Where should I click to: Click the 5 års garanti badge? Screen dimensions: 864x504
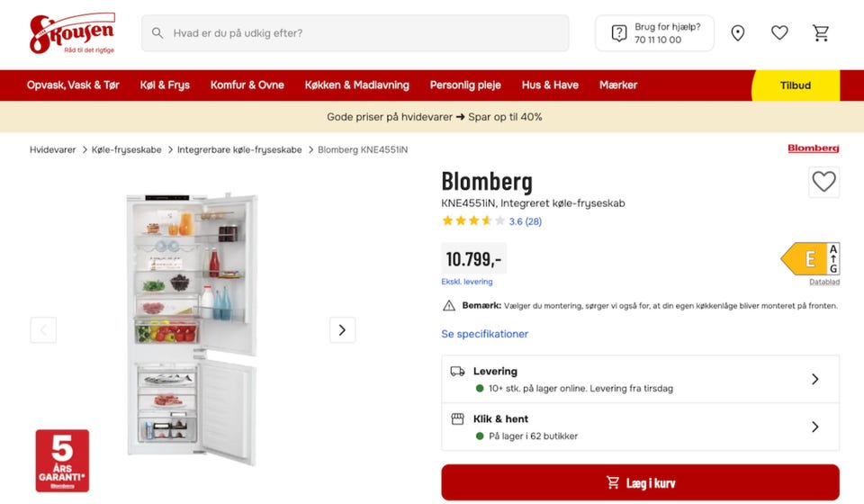62,460
